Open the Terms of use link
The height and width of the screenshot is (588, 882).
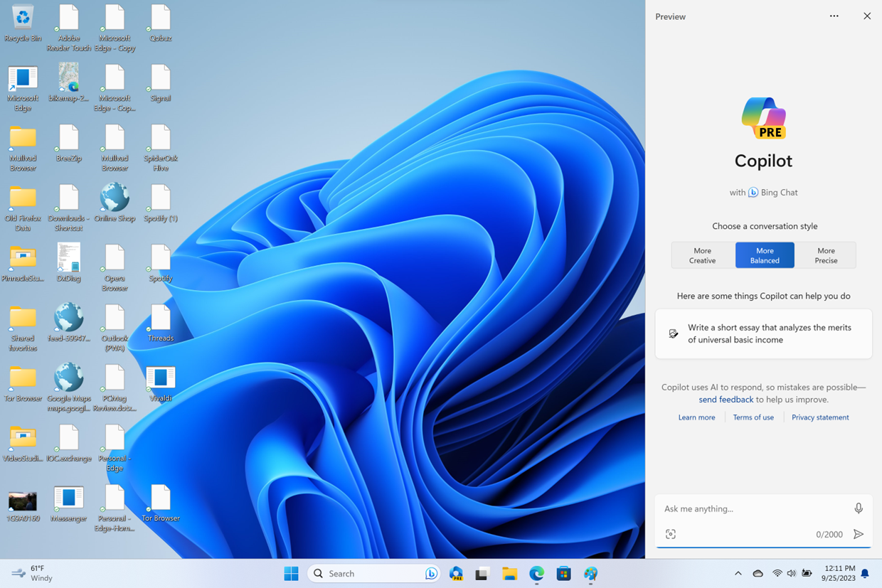[753, 417]
